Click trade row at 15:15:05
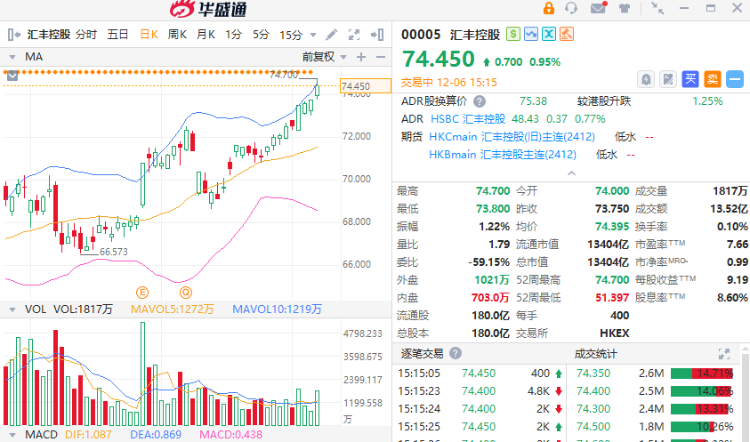The width and height of the screenshot is (750, 442). (480, 373)
